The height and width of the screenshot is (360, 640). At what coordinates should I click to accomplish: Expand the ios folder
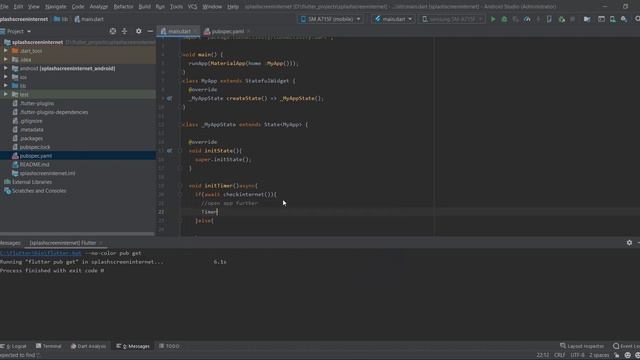(6, 77)
